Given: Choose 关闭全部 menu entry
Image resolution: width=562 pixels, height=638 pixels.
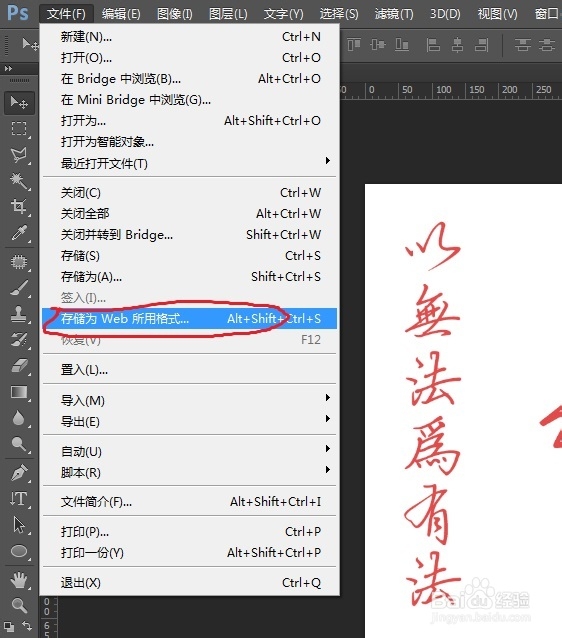Looking at the screenshot, I should click(190, 214).
